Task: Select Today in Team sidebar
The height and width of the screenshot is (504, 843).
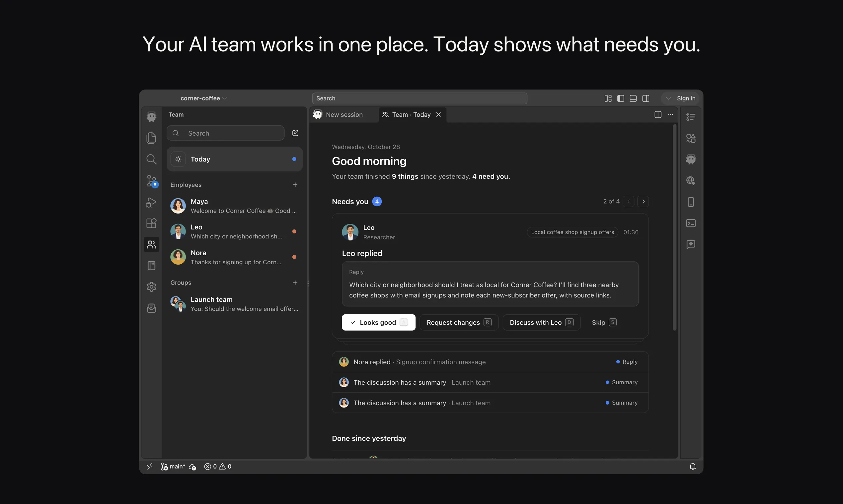Action: [x=235, y=159]
